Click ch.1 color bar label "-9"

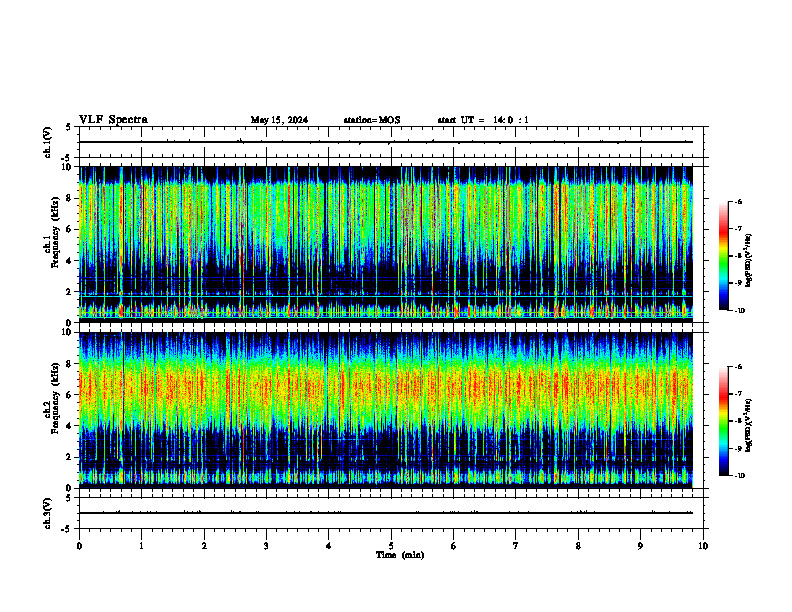click(x=738, y=283)
